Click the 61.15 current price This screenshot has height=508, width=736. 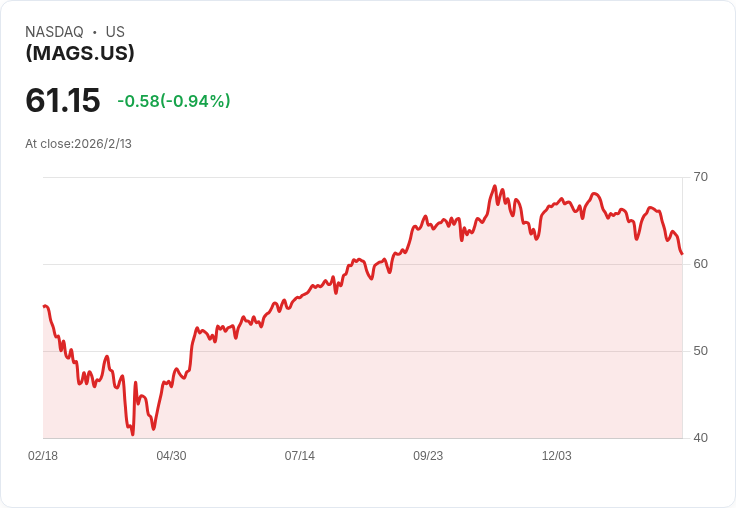pos(63,100)
